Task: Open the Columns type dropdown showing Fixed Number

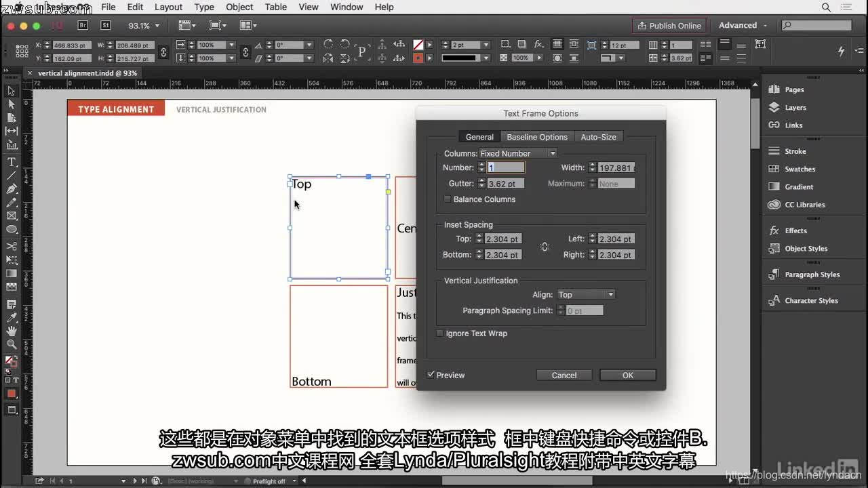Action: pos(518,153)
